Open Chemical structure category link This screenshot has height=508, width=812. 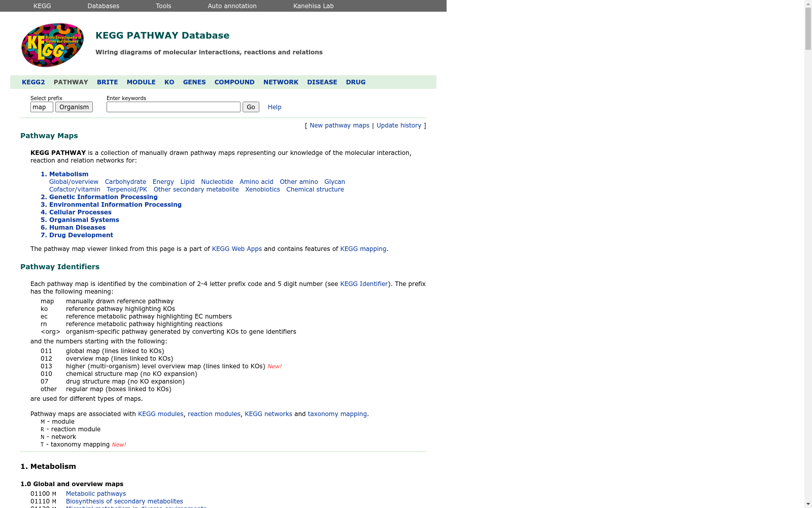pyautogui.click(x=315, y=189)
